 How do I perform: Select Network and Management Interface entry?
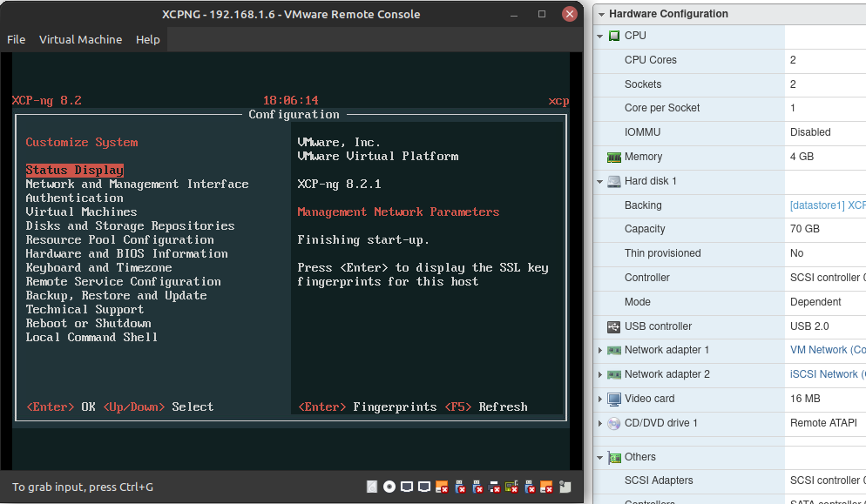[137, 185]
